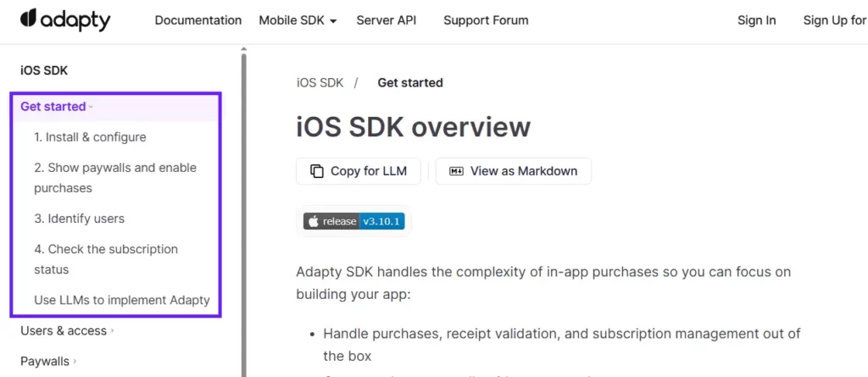Image resolution: width=868 pixels, height=377 pixels.
Task: Open Check the subscription status
Action: point(106,259)
